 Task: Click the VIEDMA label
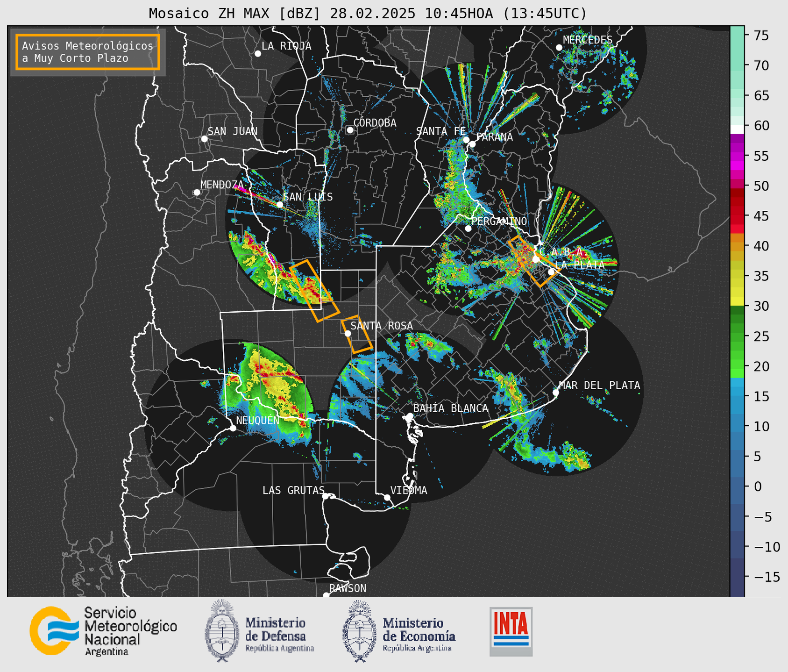[409, 490]
